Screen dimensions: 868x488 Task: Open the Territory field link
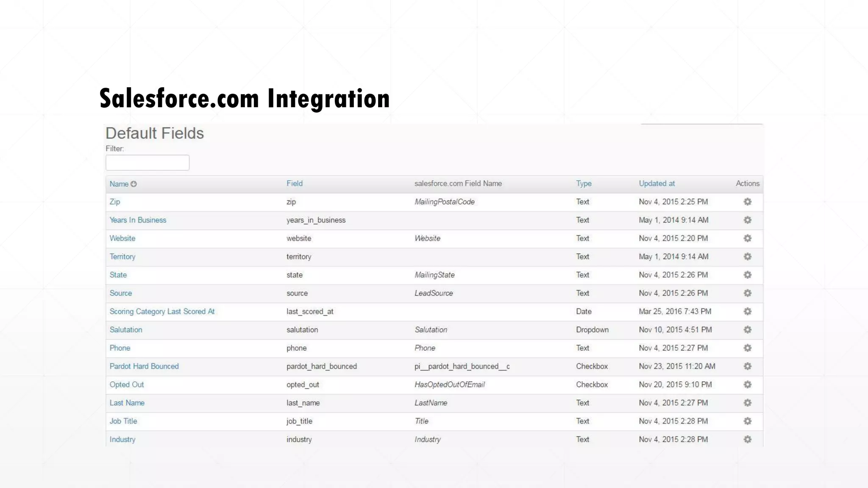pos(122,257)
